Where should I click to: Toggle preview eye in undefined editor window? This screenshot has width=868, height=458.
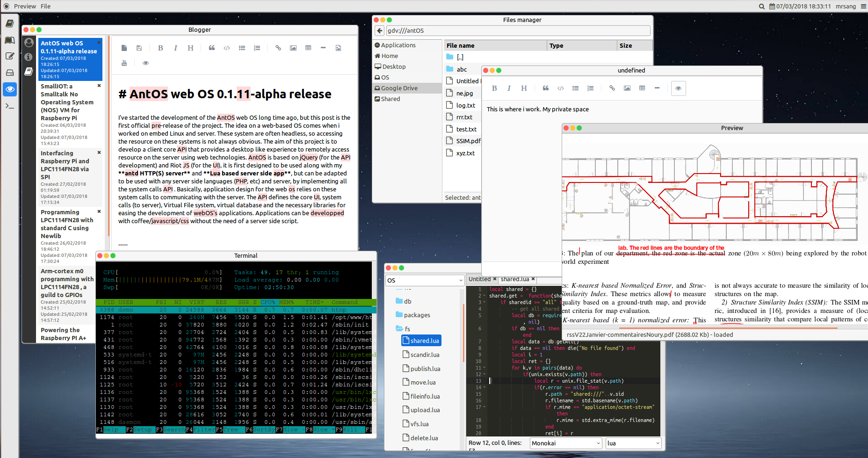tap(678, 88)
